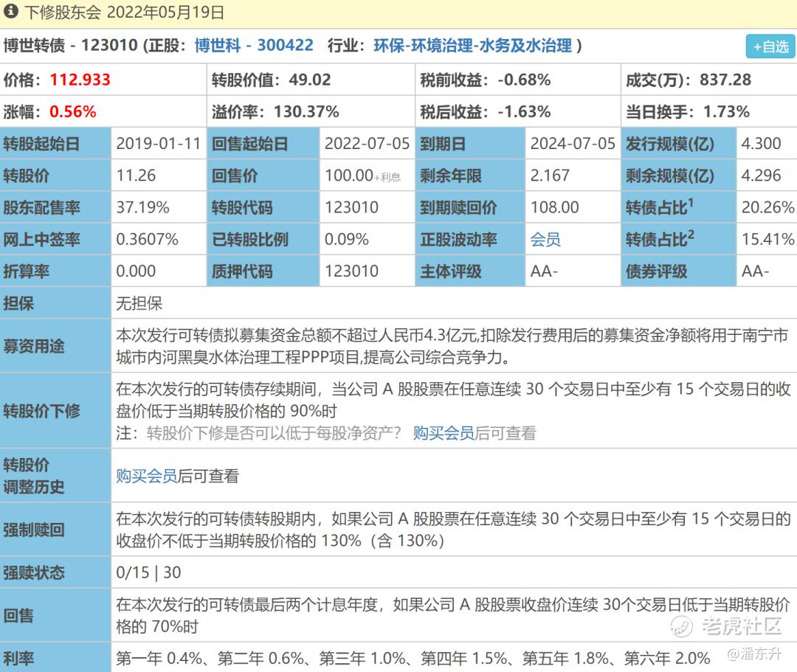Click 购买会员 link in 转股价调整历史 row

(x=146, y=476)
